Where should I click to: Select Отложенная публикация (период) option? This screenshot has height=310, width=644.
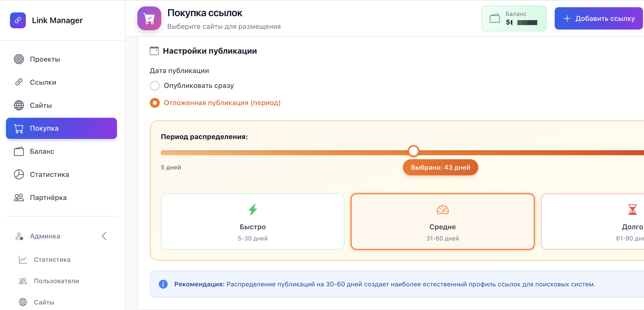155,103
